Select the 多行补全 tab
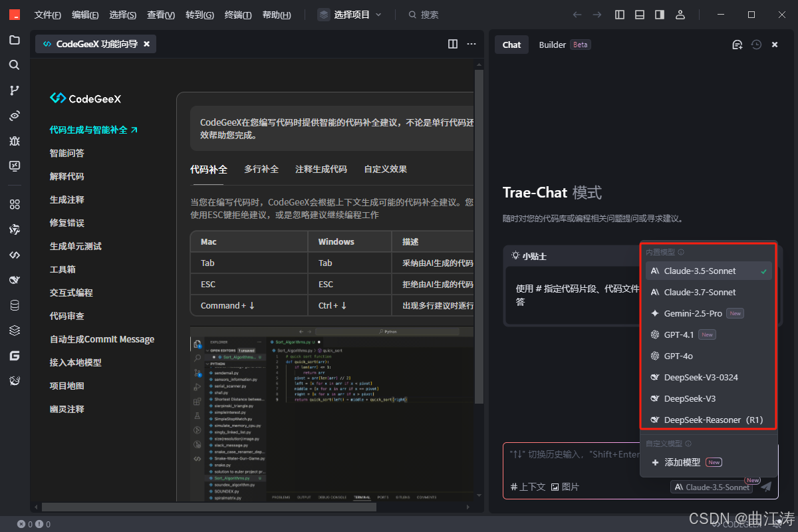This screenshot has height=532, width=798. pyautogui.click(x=261, y=169)
